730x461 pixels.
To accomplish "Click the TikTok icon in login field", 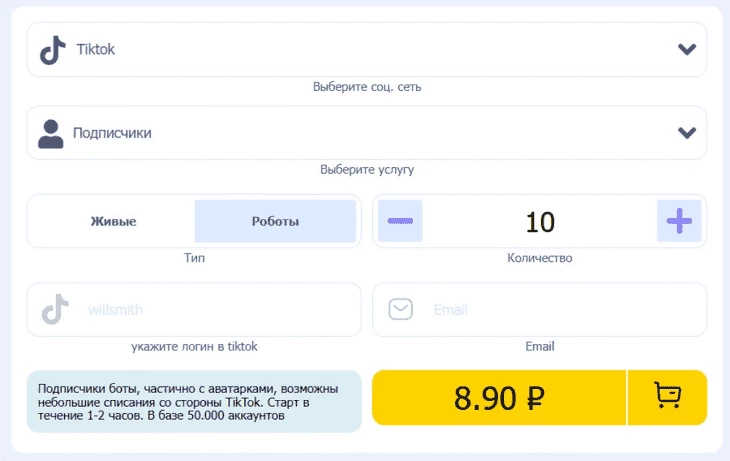I will 55,309.
